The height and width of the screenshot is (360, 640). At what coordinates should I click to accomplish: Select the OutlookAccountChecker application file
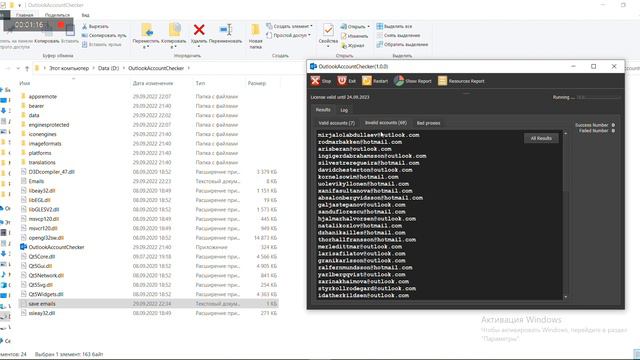56,247
